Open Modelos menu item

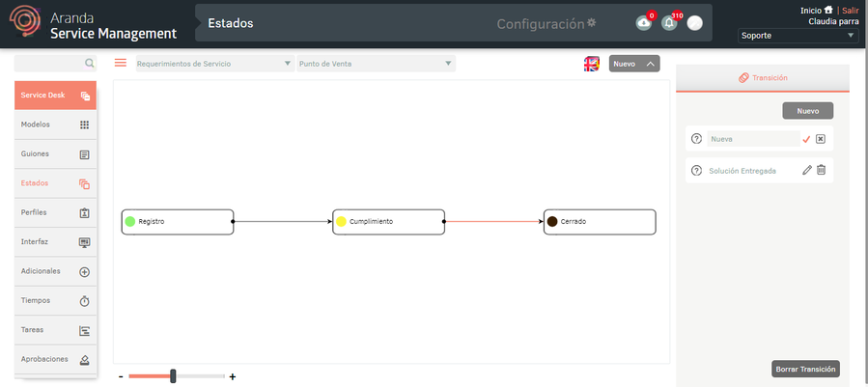55,124
